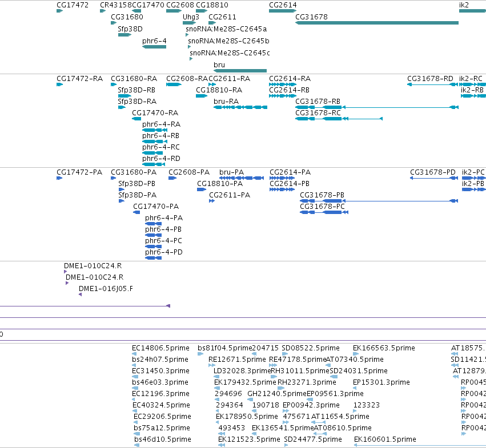The width and height of the screenshot is (486, 448).
Task: Click the CG31678-PB protein label
Action: pos(322,195)
